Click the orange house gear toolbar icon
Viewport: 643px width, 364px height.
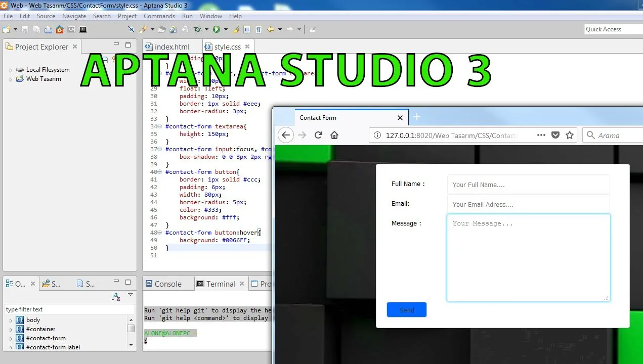60,30
